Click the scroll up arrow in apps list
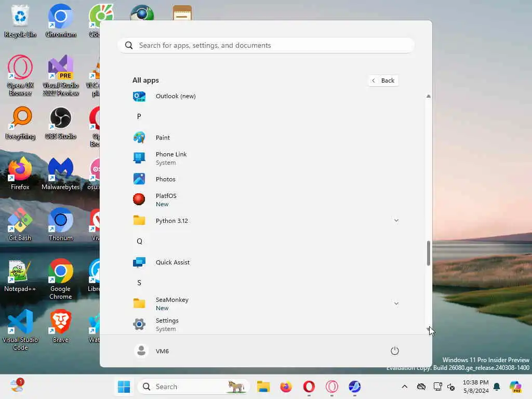Image resolution: width=532 pixels, height=399 pixels. (429, 96)
